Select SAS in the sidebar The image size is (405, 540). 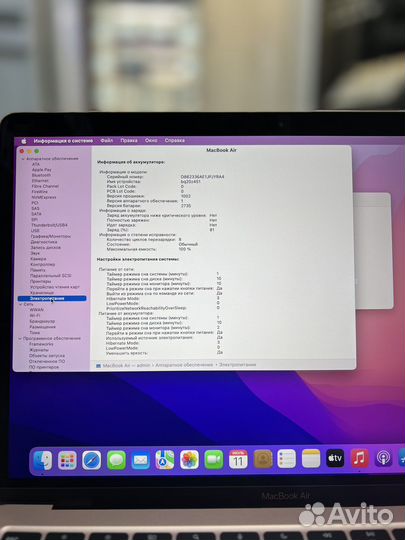pyautogui.click(x=35, y=208)
